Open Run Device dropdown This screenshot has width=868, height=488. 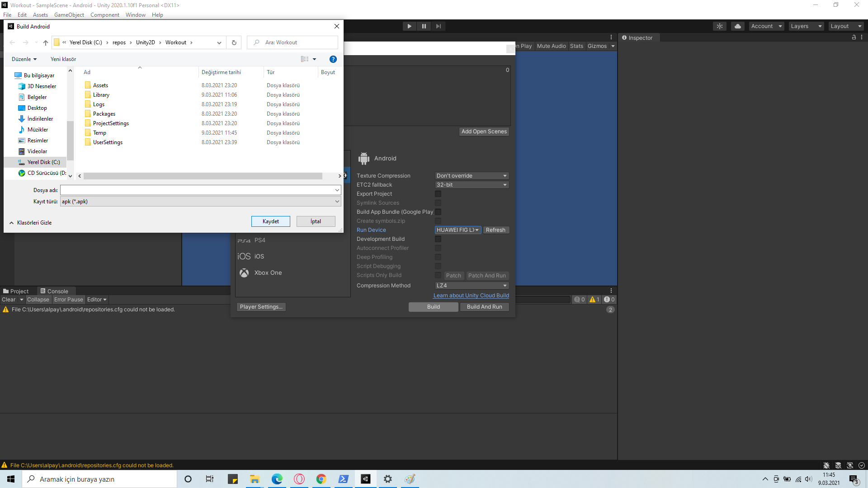pos(458,230)
